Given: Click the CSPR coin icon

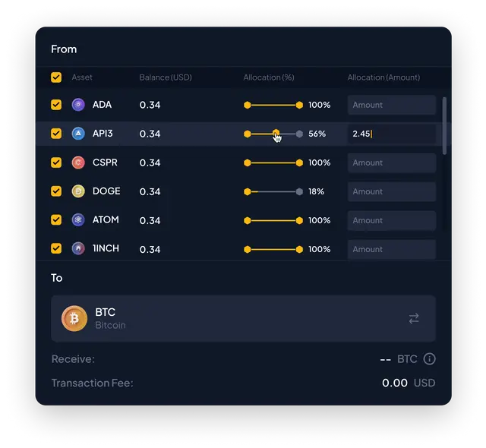Looking at the screenshot, I should pyautogui.click(x=78, y=162).
